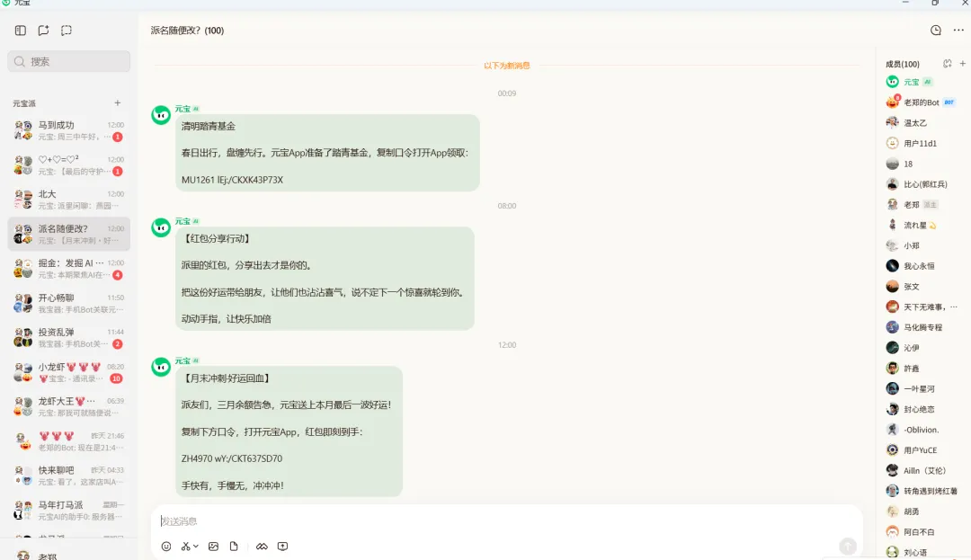Viewport: 971px width, 560px height.
Task: Click the 发送消息 message input box
Action: (506, 521)
